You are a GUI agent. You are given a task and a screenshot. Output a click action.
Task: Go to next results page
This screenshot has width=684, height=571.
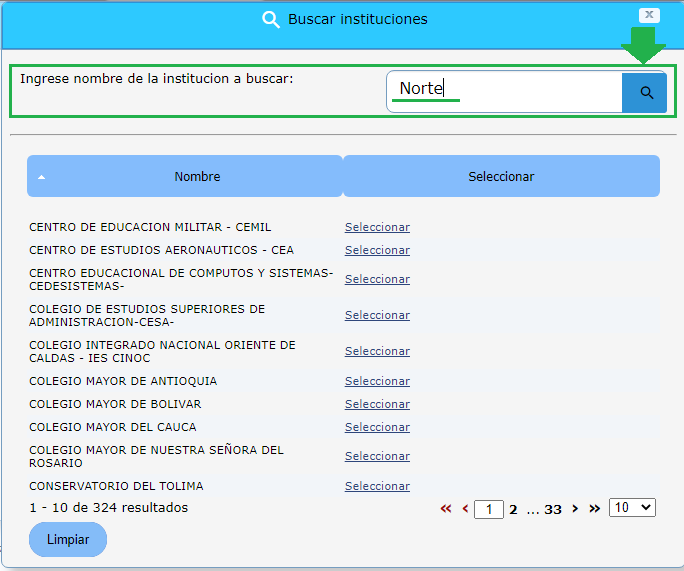coord(575,509)
